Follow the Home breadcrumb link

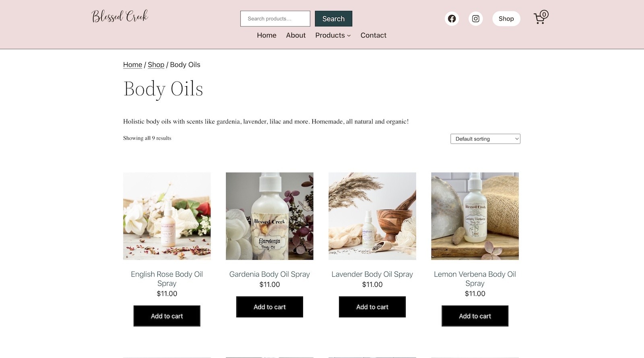coord(132,65)
